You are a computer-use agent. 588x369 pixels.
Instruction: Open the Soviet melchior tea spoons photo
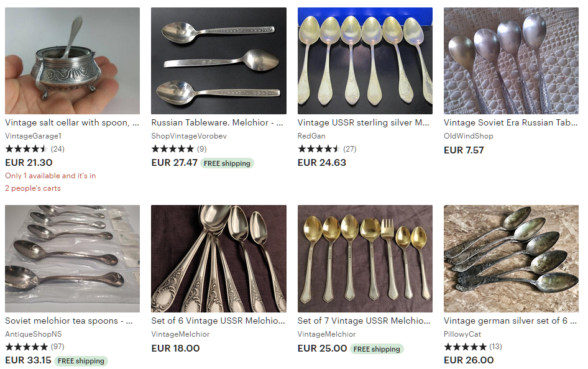[x=72, y=258]
